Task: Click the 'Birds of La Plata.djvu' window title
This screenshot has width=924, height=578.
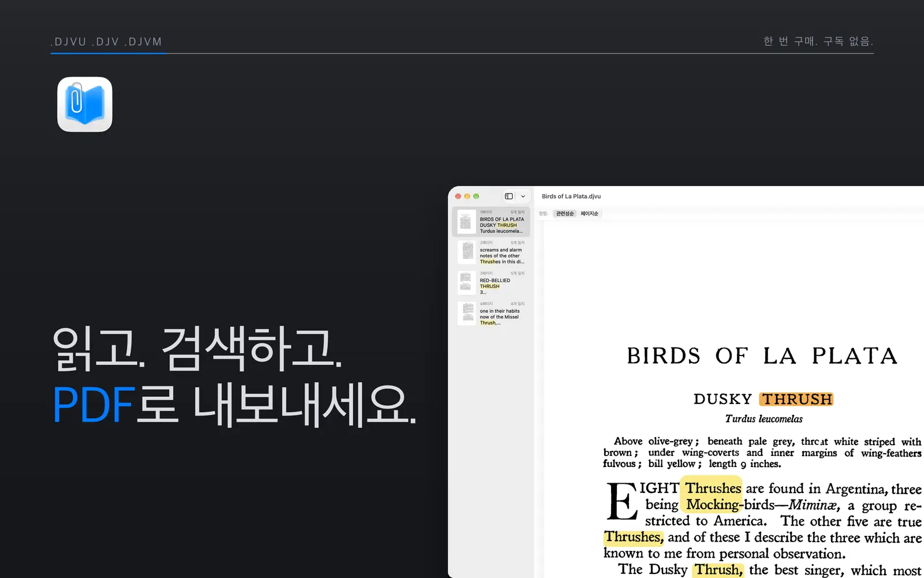Action: click(571, 197)
